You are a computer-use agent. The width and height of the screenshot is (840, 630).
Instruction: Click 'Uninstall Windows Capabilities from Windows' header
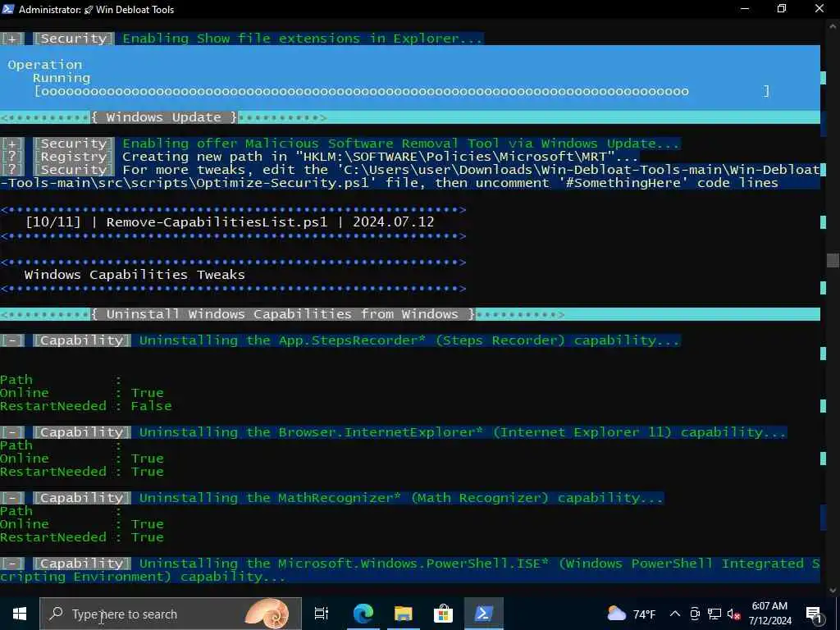tap(283, 314)
